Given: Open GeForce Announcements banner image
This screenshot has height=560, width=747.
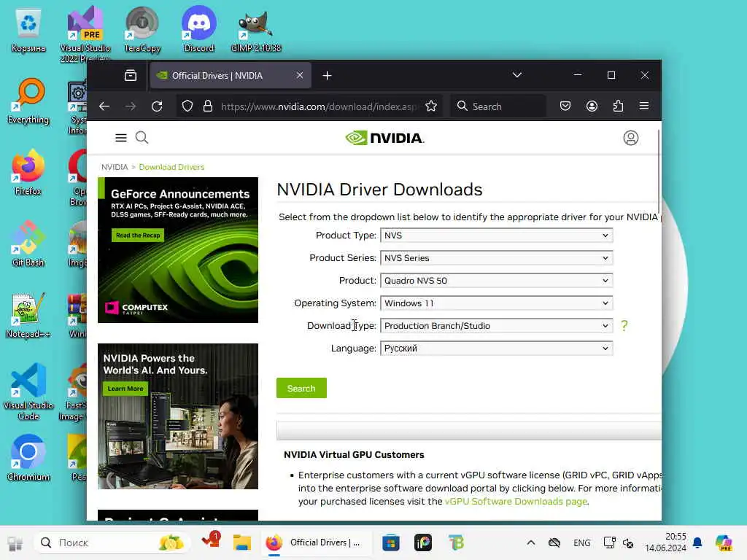Looking at the screenshot, I should tap(178, 250).
